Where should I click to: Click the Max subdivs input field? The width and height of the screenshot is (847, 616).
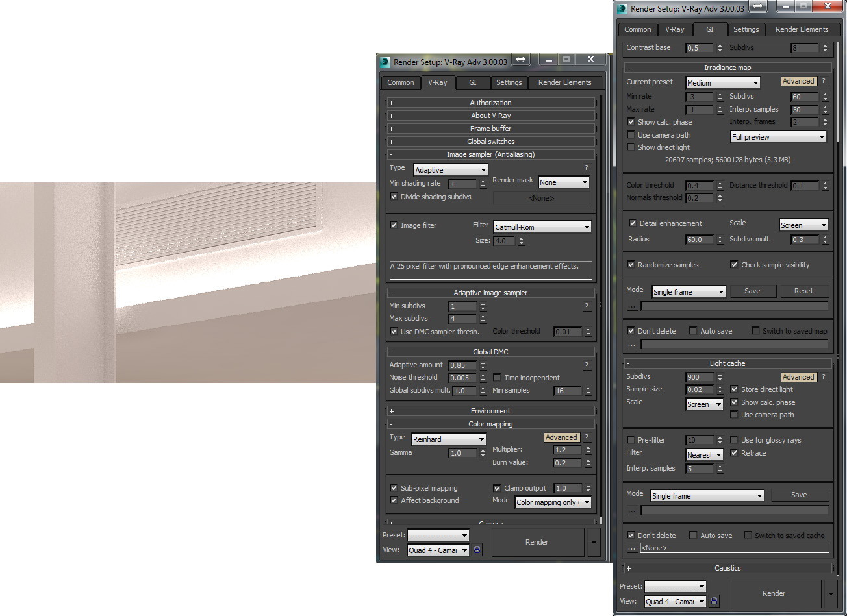coord(463,319)
